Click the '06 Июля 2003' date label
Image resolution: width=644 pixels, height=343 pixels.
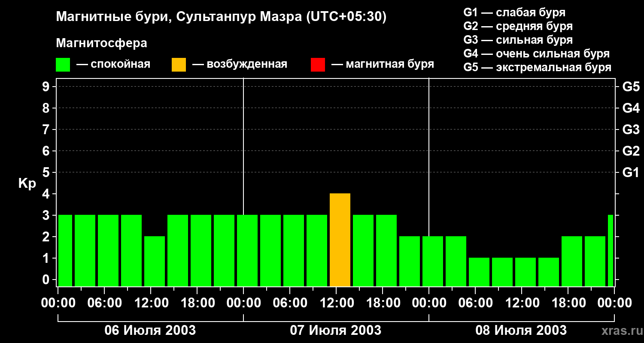coord(150,331)
